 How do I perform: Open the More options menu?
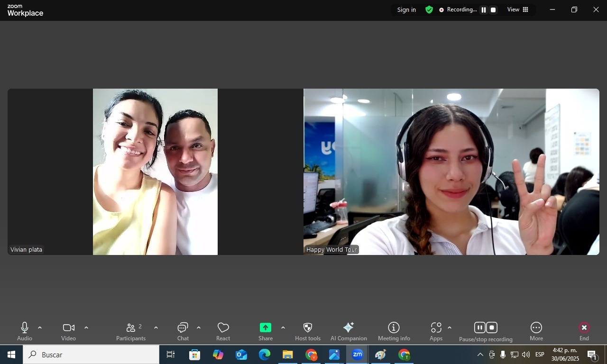(536, 331)
